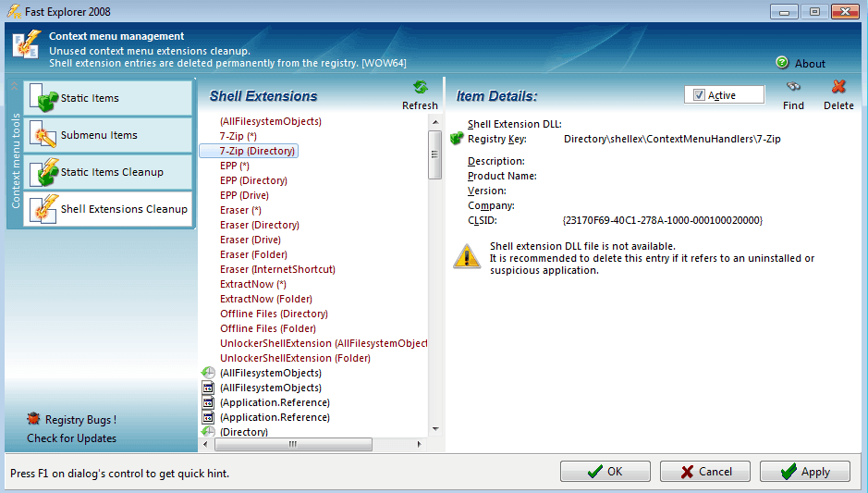
Task: Click the icon of the first (Application.Reference) entry
Action: pos(208,402)
